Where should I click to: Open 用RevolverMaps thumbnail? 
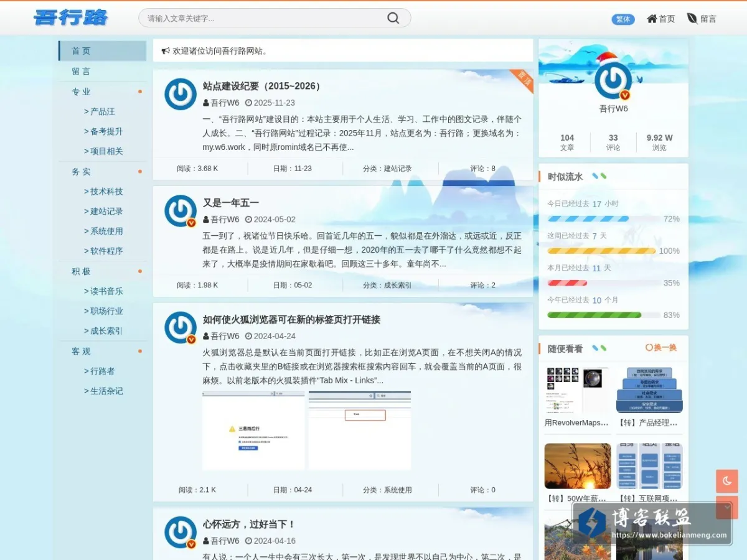tap(577, 390)
